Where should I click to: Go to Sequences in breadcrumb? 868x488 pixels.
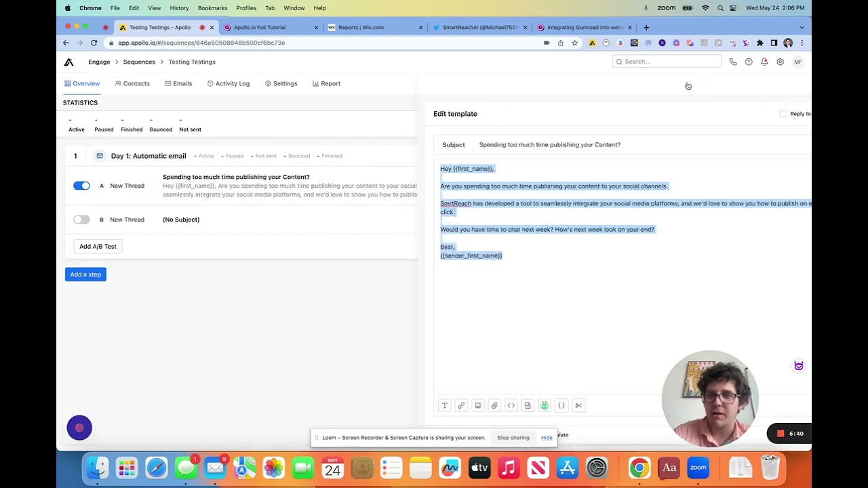[139, 62]
